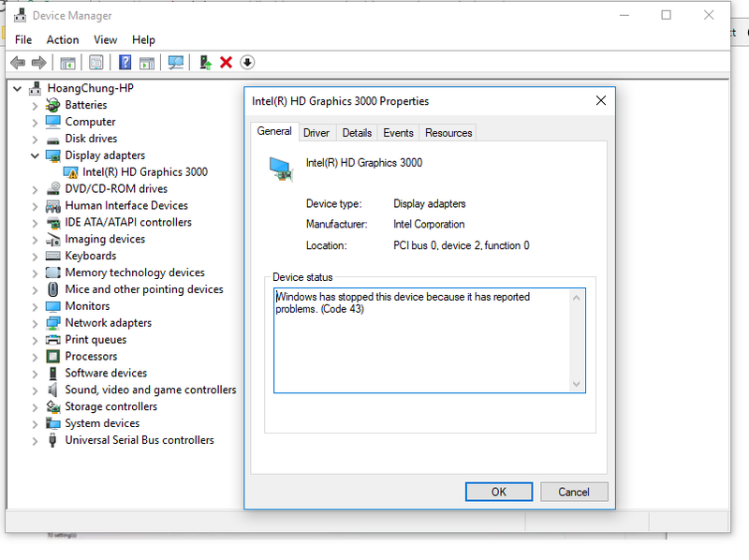Click the Device status scroll down arrow

(576, 384)
